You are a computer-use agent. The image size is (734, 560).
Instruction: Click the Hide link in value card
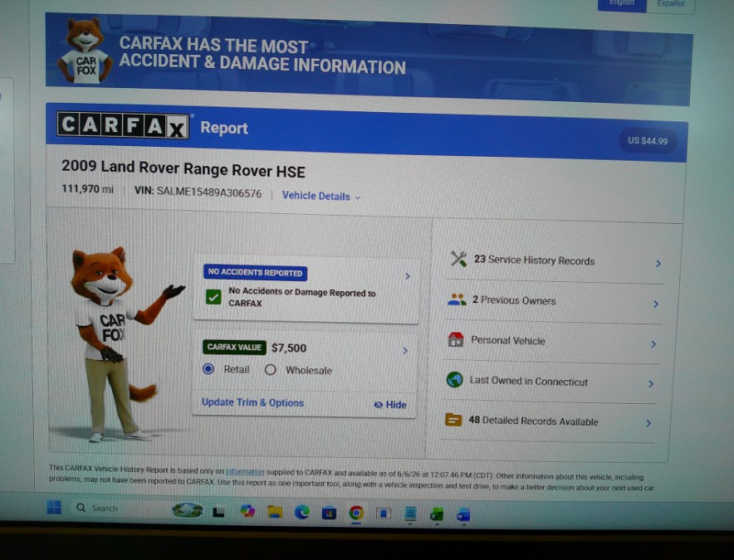click(x=396, y=405)
